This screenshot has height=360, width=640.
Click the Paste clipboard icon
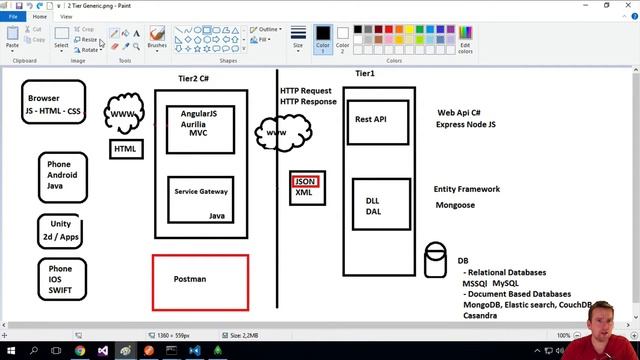[12, 33]
